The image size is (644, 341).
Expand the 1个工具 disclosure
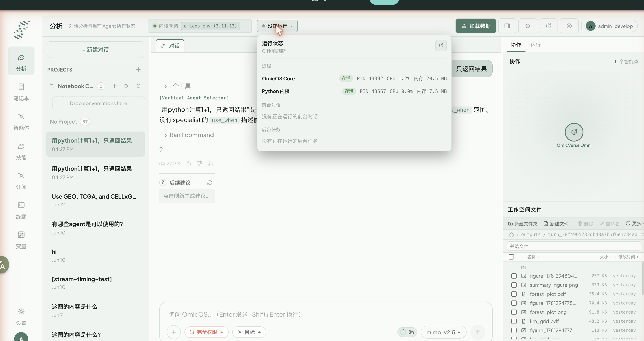pos(178,86)
